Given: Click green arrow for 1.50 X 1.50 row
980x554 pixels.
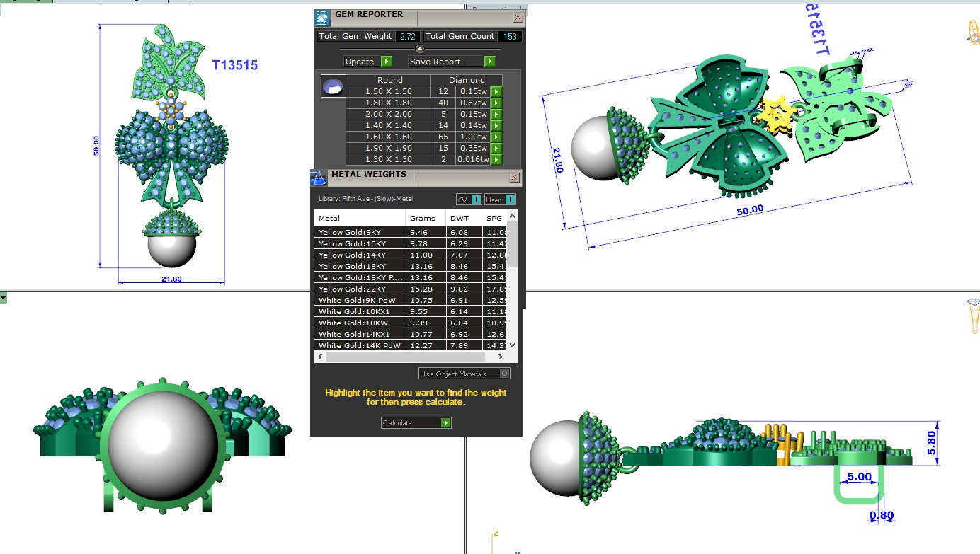Looking at the screenshot, I should coord(496,91).
